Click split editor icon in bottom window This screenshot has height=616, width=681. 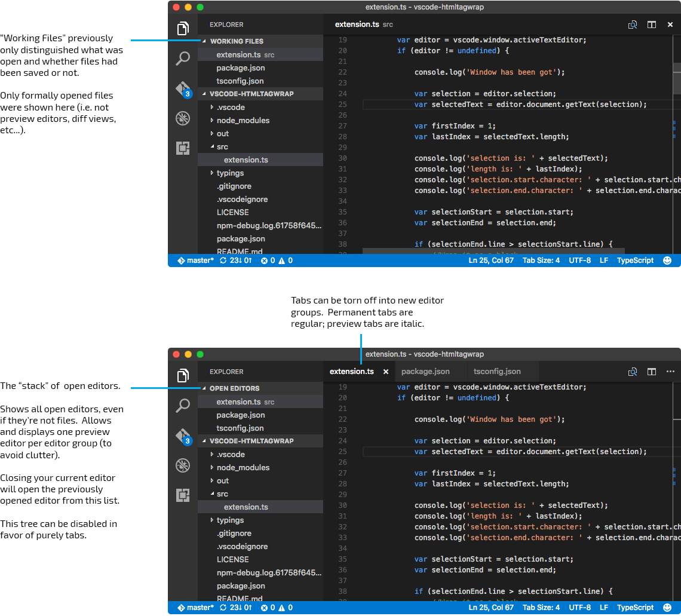(x=652, y=372)
